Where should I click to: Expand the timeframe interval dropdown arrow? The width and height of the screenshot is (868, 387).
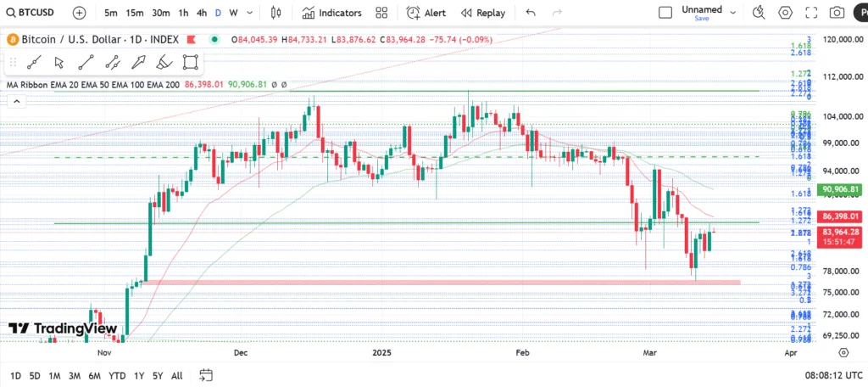pyautogui.click(x=250, y=13)
